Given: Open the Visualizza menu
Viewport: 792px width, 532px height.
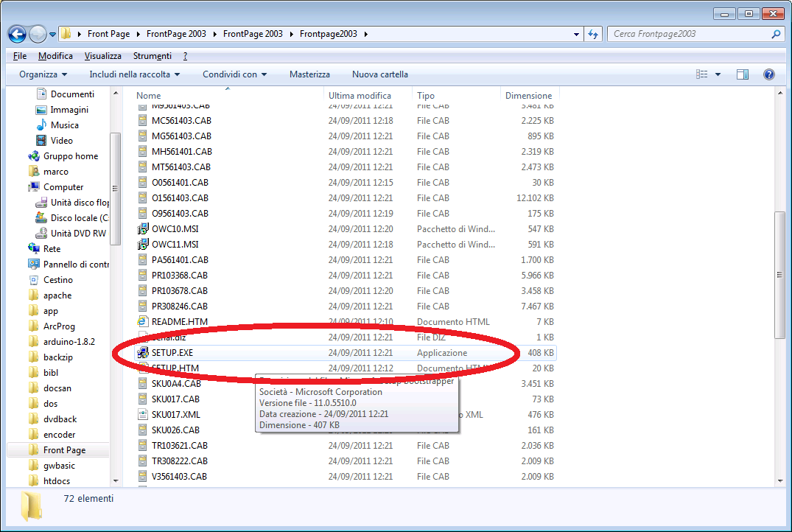Looking at the screenshot, I should pos(102,56).
